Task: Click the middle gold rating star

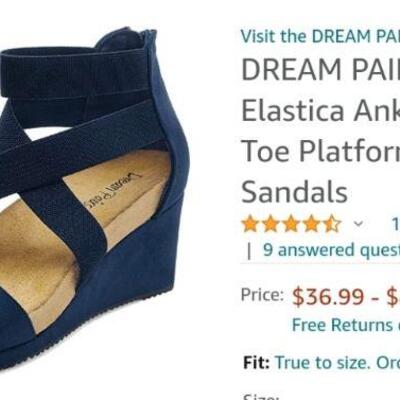Action: 292,224
